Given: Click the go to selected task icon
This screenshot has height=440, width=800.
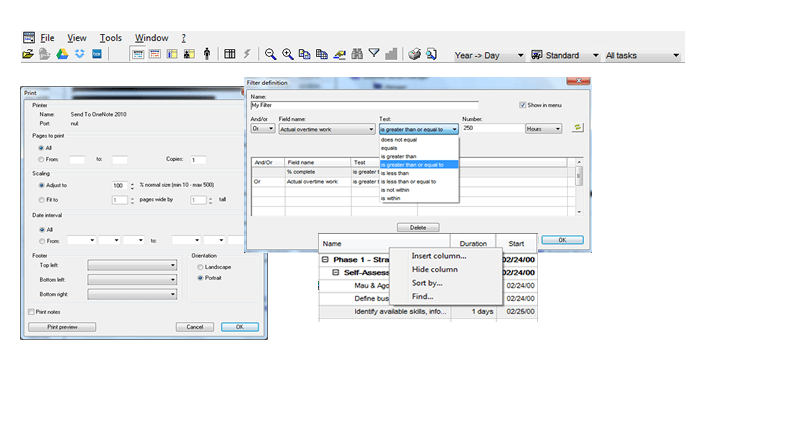Looking at the screenshot, I should [339, 54].
